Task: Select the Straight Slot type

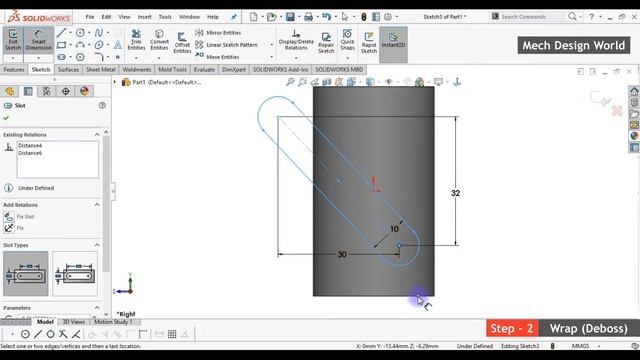Action: (x=26, y=273)
